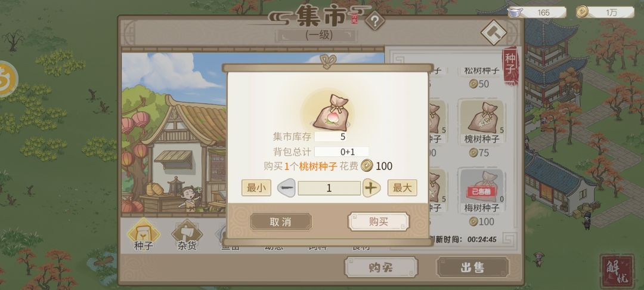Click the hammer upgrade icon
This screenshot has width=644, height=290.
494,32
